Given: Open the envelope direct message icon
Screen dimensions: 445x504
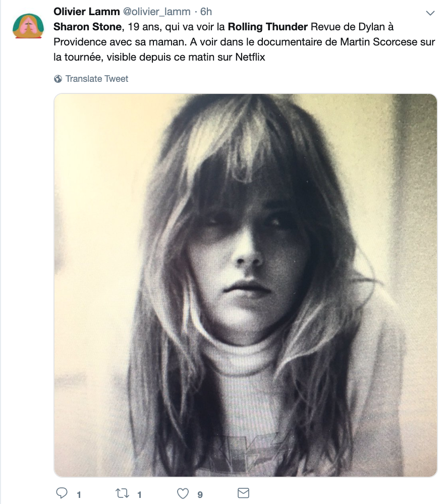Looking at the screenshot, I should coord(243,493).
